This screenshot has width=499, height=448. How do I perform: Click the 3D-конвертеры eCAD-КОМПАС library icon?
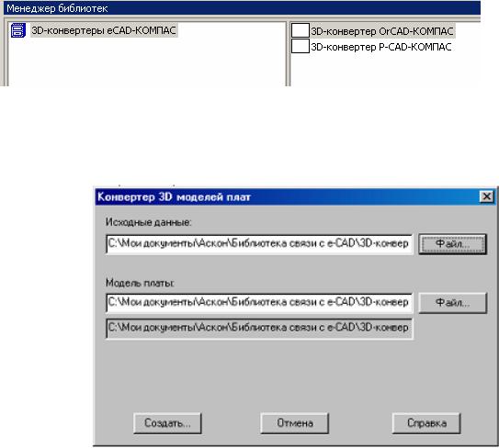pyautogui.click(x=18, y=30)
